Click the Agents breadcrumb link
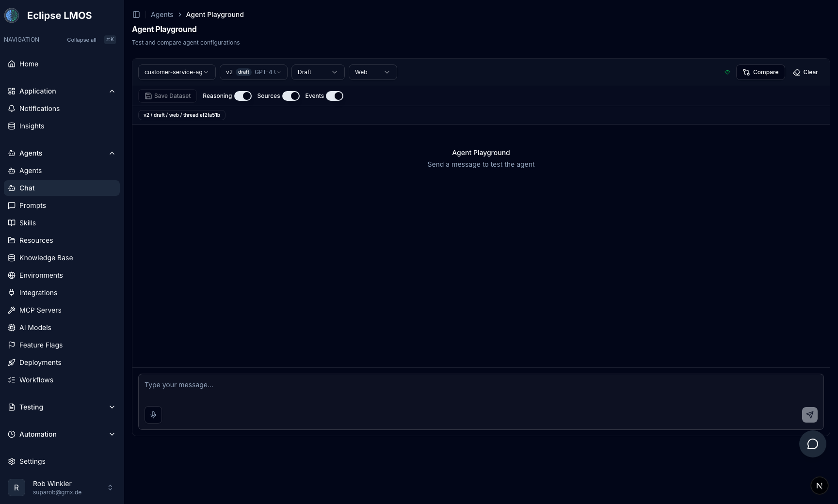Image resolution: width=838 pixels, height=504 pixels. [x=162, y=15]
